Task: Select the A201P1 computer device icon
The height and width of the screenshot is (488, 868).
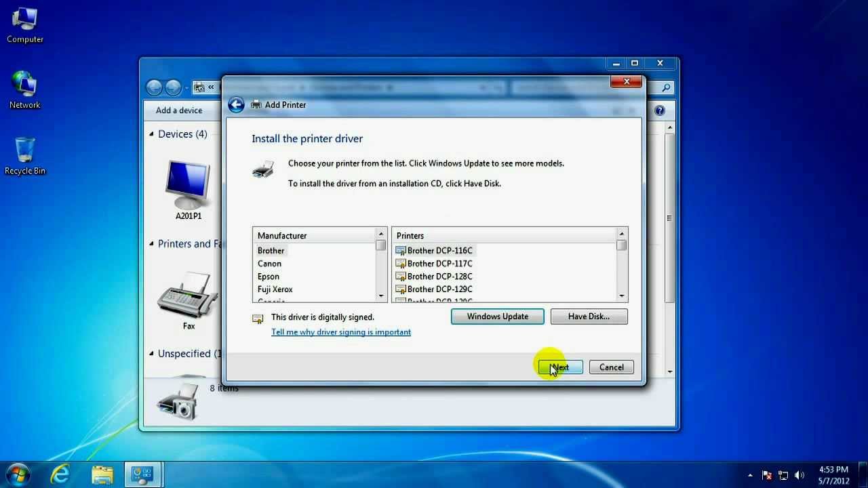Action: [188, 184]
